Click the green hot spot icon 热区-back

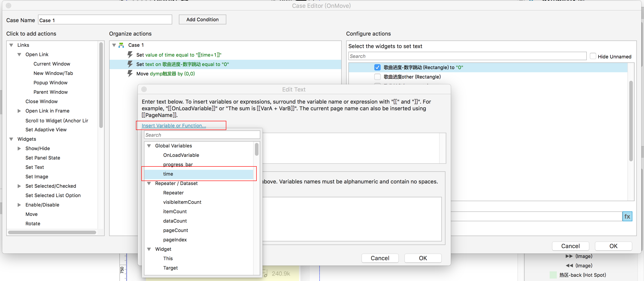(553, 275)
